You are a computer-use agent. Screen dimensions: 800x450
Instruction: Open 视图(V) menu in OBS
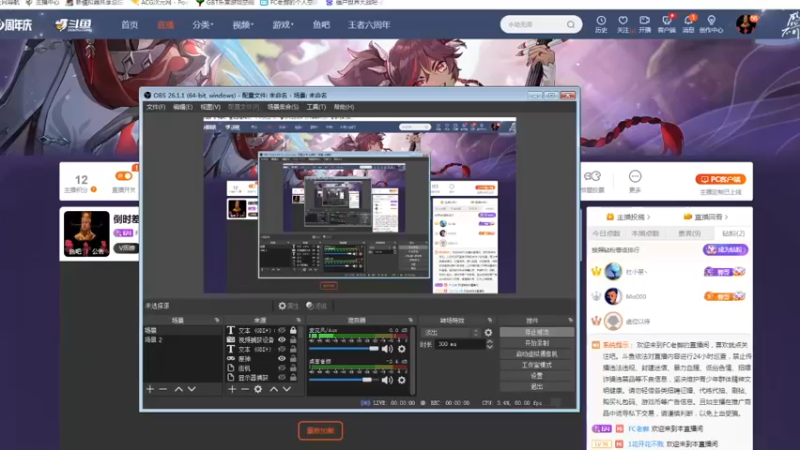tap(210, 107)
